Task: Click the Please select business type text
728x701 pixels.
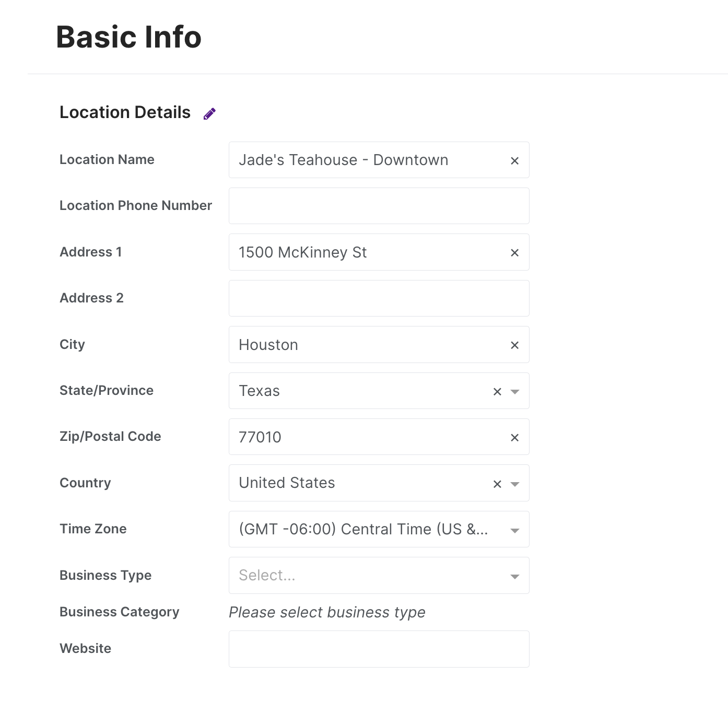Action: tap(326, 612)
